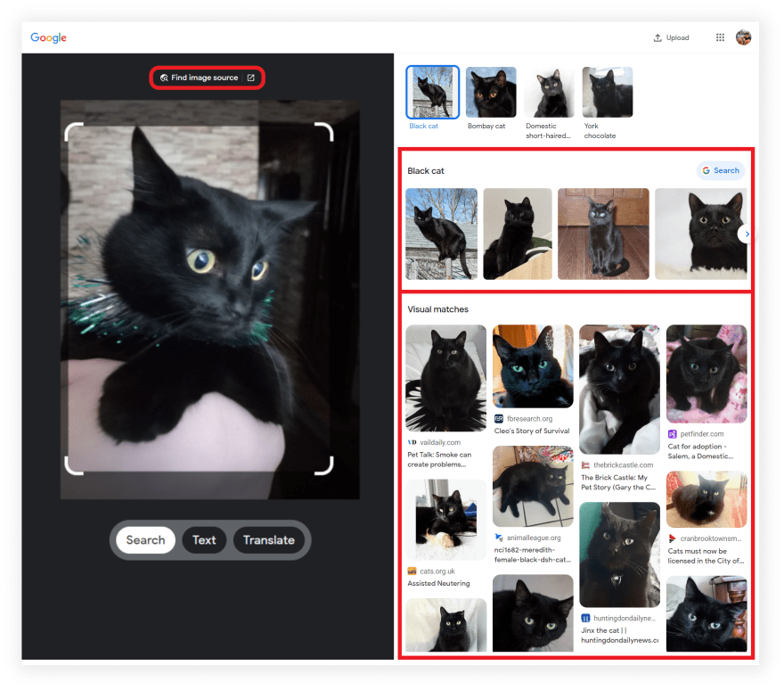This screenshot has width=784, height=690.
Task: Click the Find image source button
Action: pyautogui.click(x=207, y=78)
